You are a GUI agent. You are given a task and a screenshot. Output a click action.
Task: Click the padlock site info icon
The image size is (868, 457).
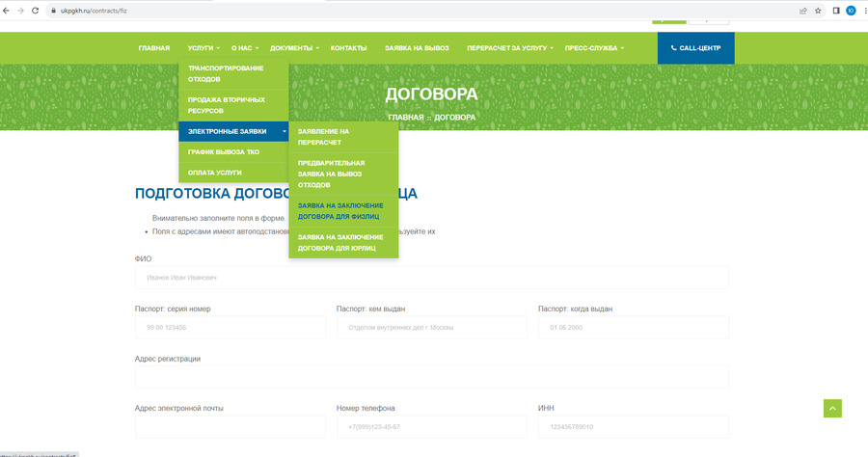tap(53, 11)
